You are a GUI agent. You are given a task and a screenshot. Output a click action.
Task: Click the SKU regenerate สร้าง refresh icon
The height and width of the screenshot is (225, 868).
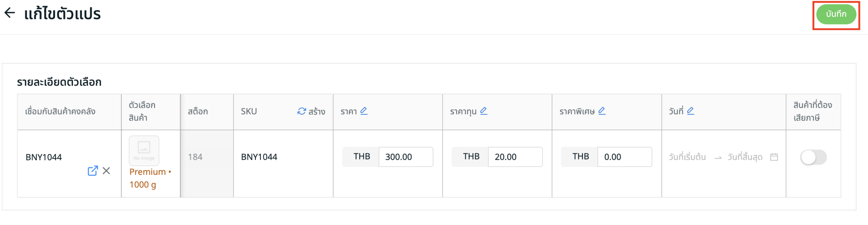click(x=301, y=111)
